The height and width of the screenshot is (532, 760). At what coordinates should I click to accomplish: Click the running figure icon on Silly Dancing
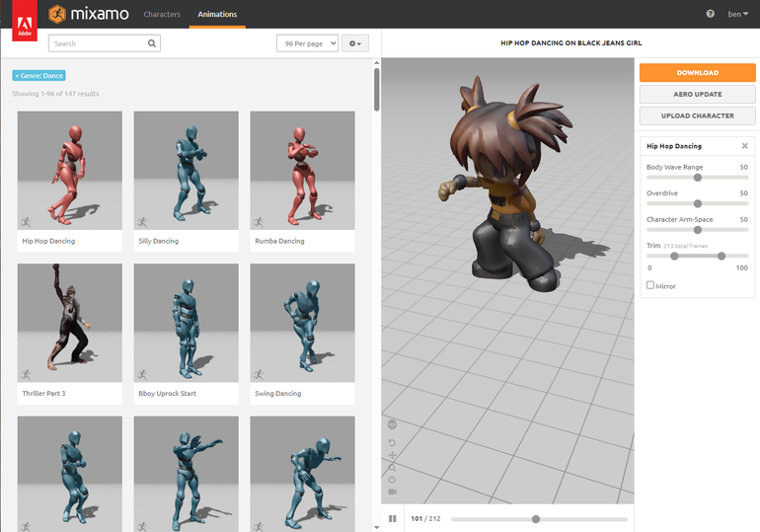coord(142,222)
